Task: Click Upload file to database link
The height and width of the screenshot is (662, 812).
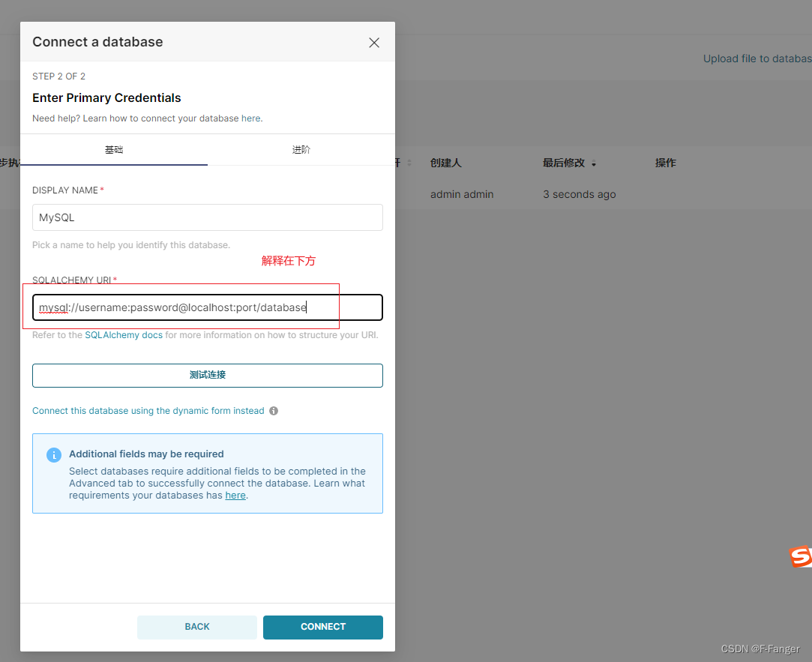Action: tap(757, 58)
